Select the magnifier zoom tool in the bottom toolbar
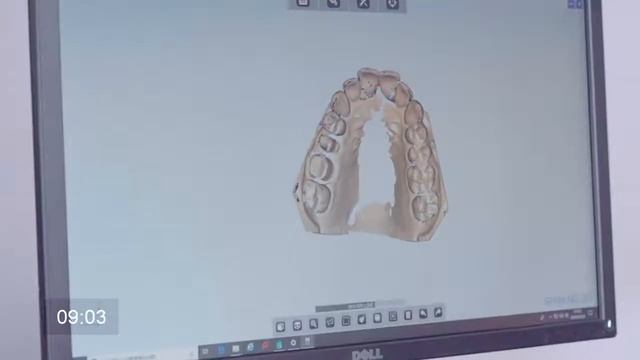Screen dimensions: 640x360 (313, 324)
